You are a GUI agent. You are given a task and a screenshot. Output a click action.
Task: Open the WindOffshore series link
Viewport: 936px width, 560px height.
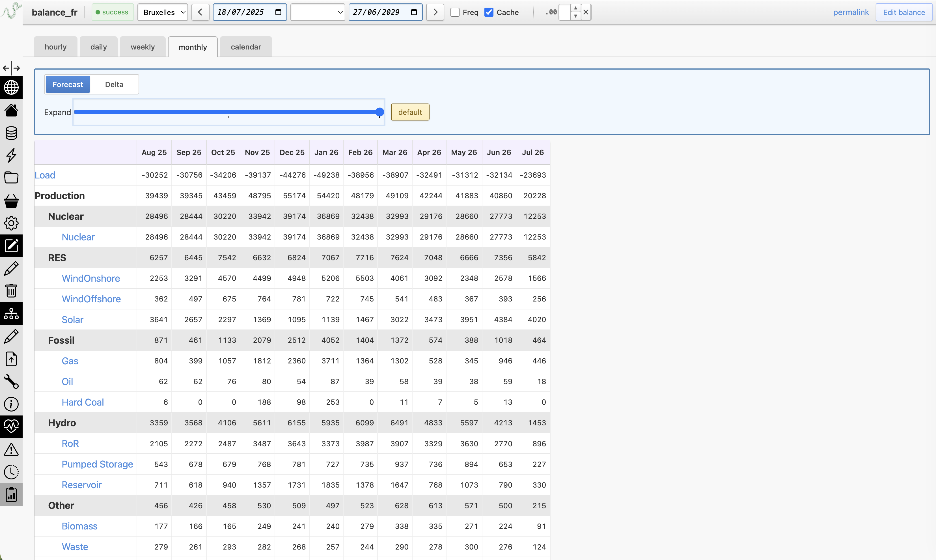point(91,299)
